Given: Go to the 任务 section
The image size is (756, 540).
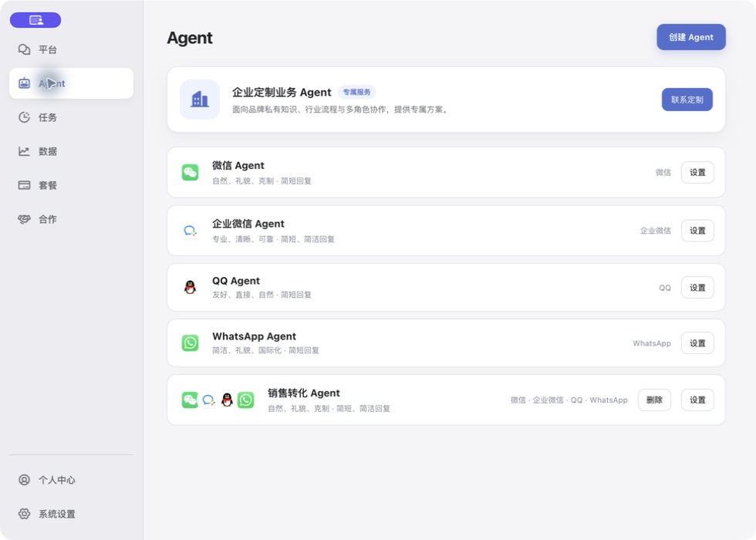Looking at the screenshot, I should (x=71, y=117).
